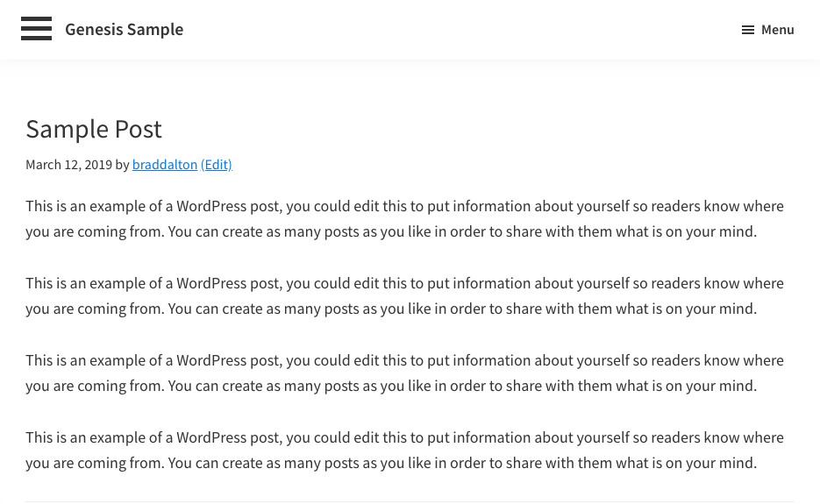The height and width of the screenshot is (504, 820).
Task: Click blank space between header and post title
Action: pos(410,86)
